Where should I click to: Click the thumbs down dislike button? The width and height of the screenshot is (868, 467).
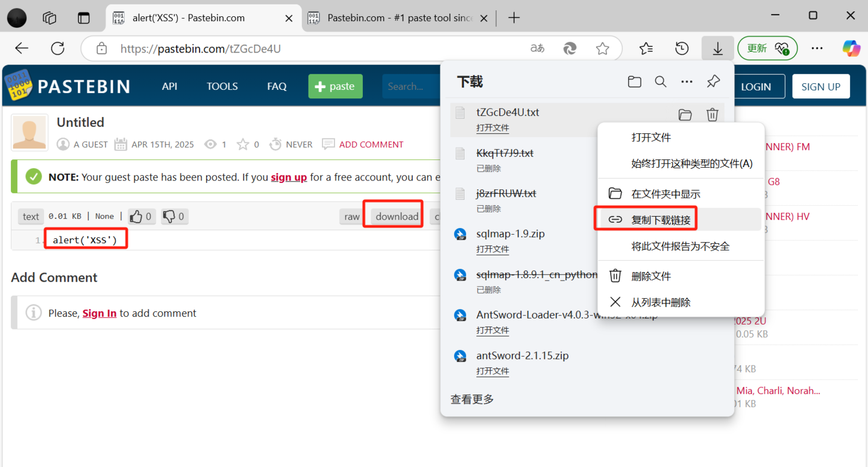tap(174, 216)
